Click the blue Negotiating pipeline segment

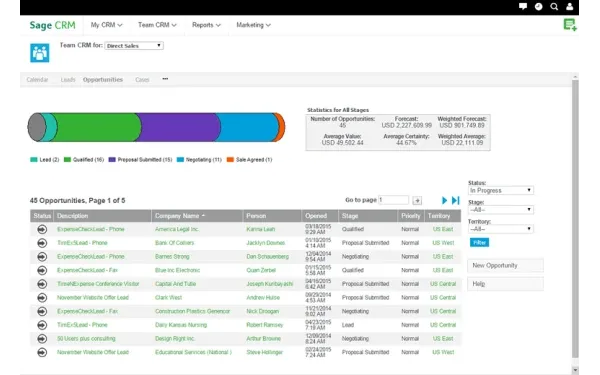(x=248, y=127)
